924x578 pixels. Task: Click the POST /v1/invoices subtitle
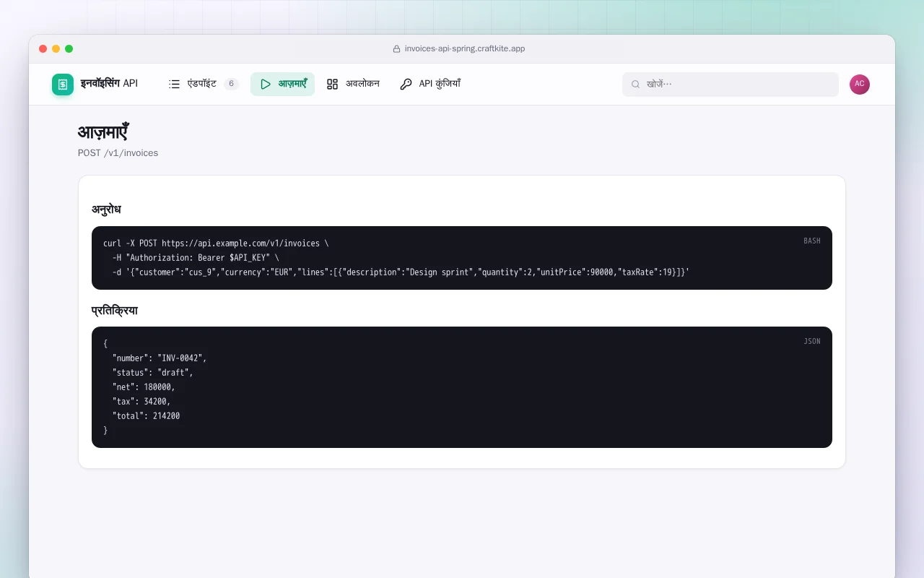coord(118,153)
